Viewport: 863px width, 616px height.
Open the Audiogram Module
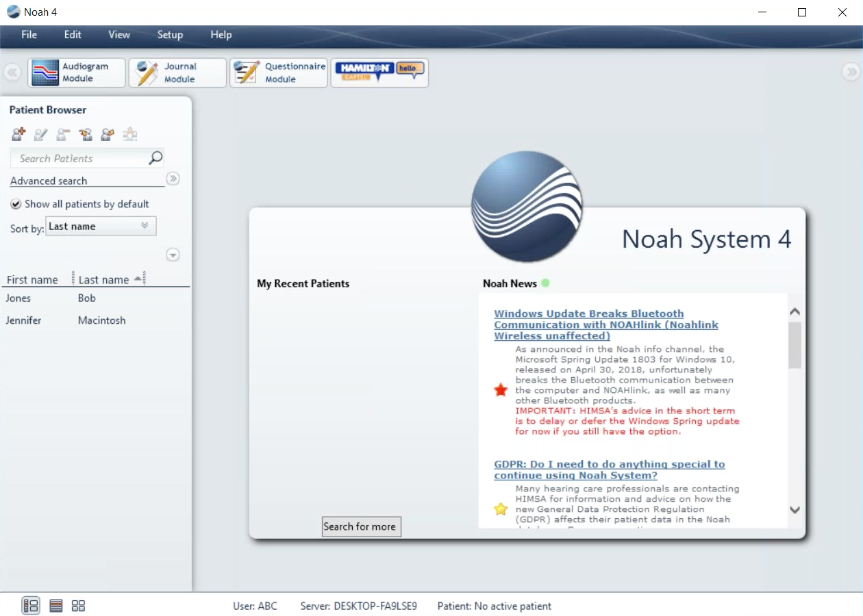pos(76,73)
